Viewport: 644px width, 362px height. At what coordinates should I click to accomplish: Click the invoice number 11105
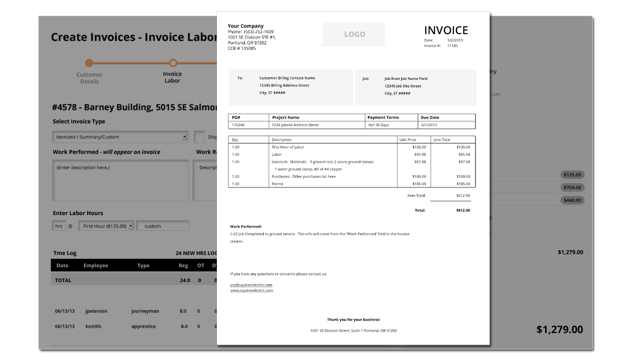coord(452,46)
